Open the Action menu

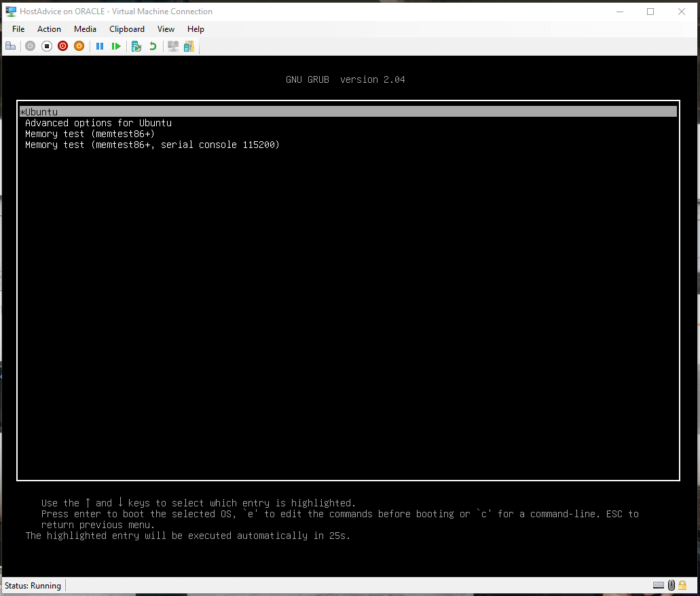tap(49, 29)
